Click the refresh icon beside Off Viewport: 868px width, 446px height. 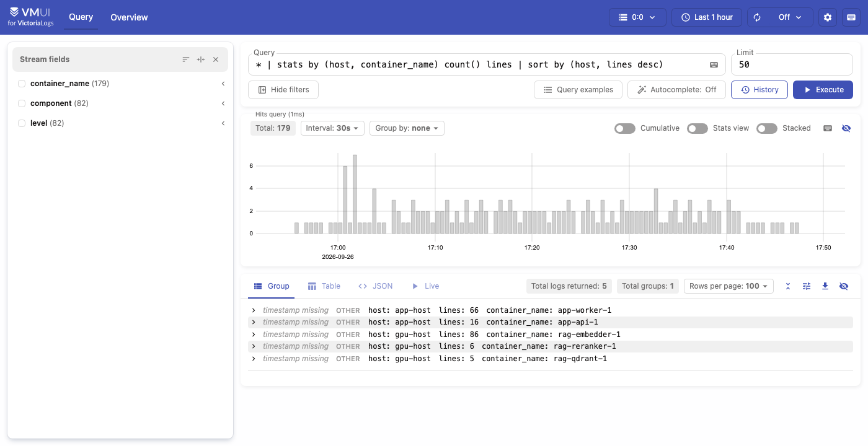[757, 17]
